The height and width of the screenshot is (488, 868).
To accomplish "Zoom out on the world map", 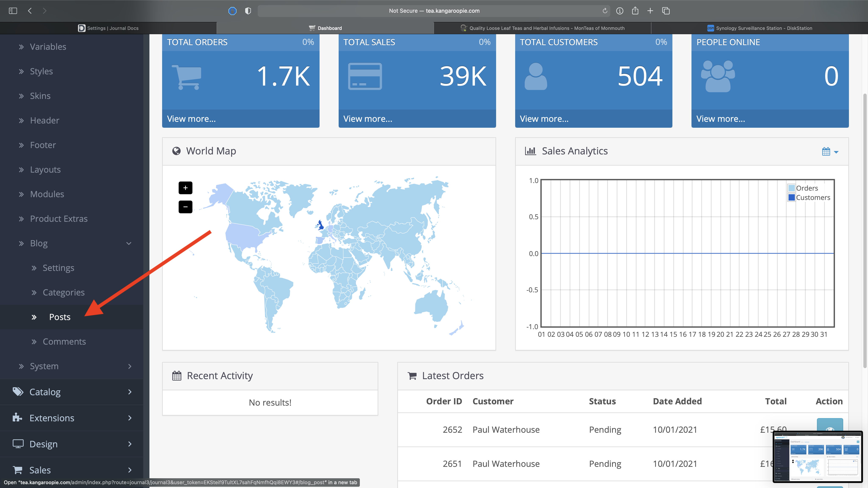I will coord(185,207).
